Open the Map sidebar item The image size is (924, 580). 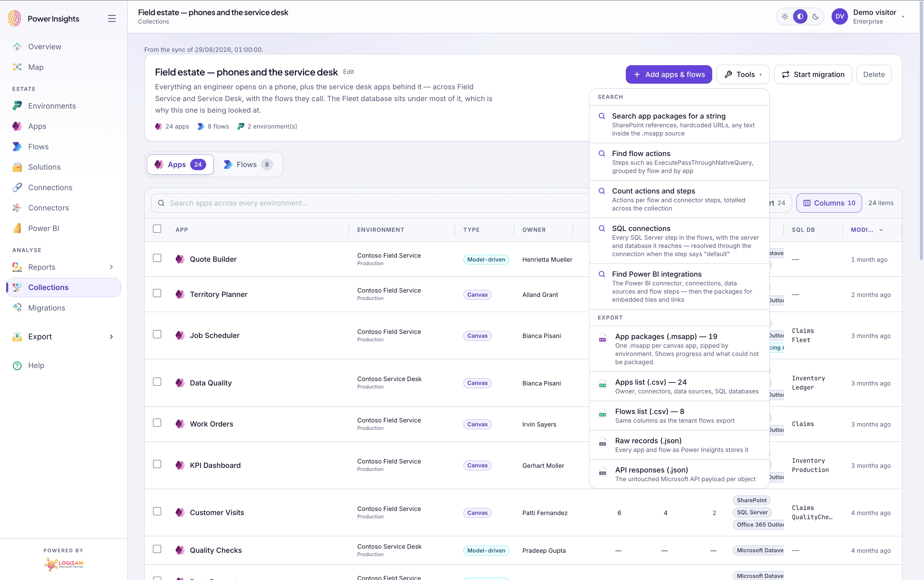[64, 67]
